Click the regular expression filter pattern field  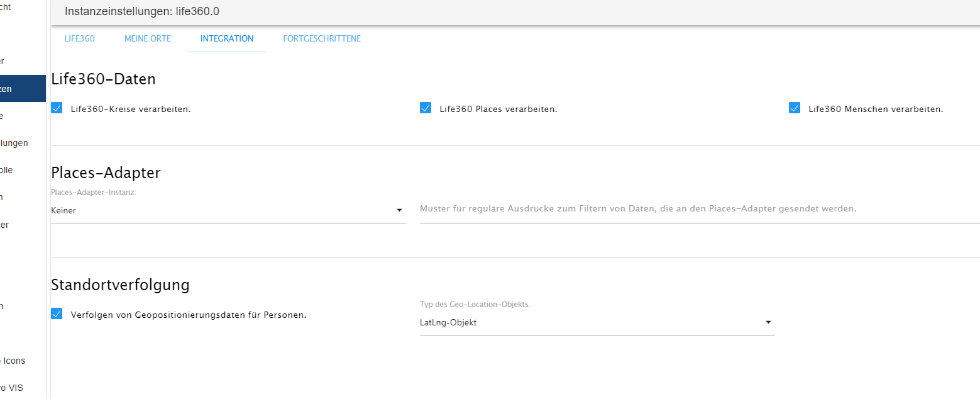click(x=699, y=208)
